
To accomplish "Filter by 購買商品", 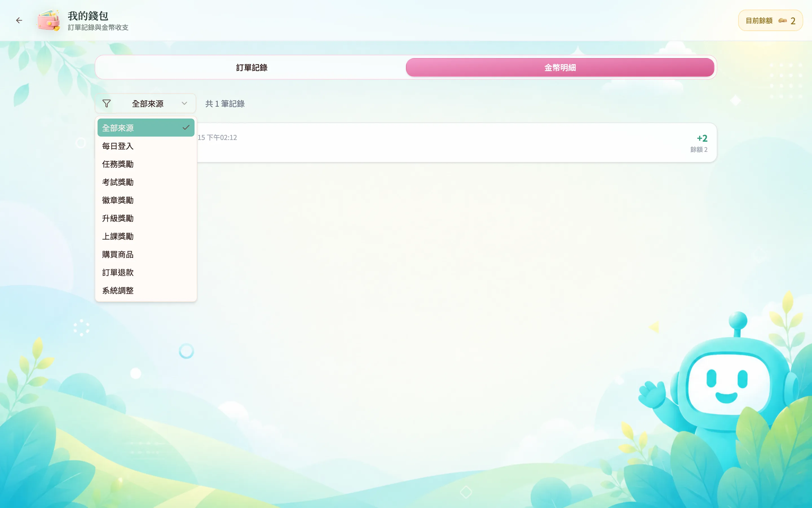I will point(146,254).
